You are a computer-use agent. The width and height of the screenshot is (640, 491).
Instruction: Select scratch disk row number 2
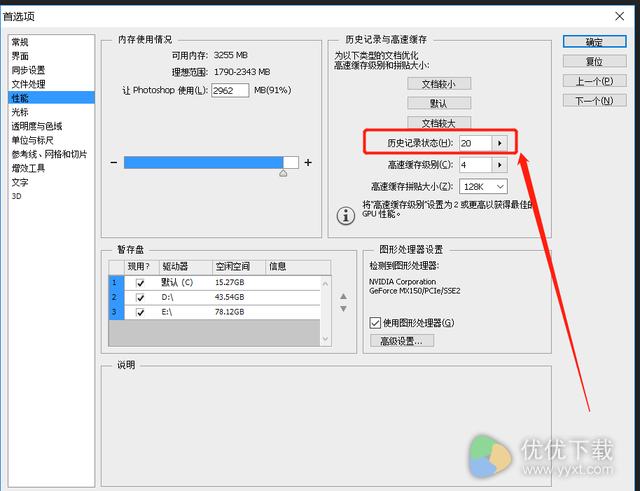tap(116, 298)
